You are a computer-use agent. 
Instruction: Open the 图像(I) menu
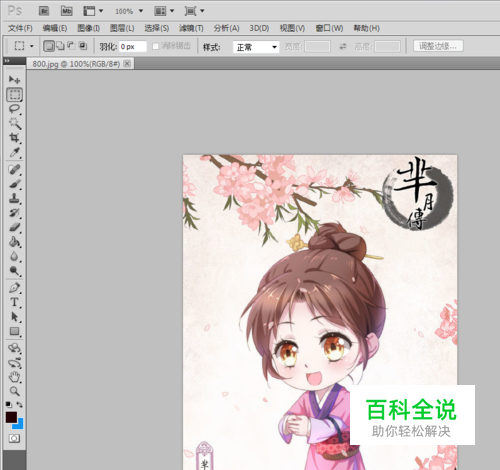88,28
